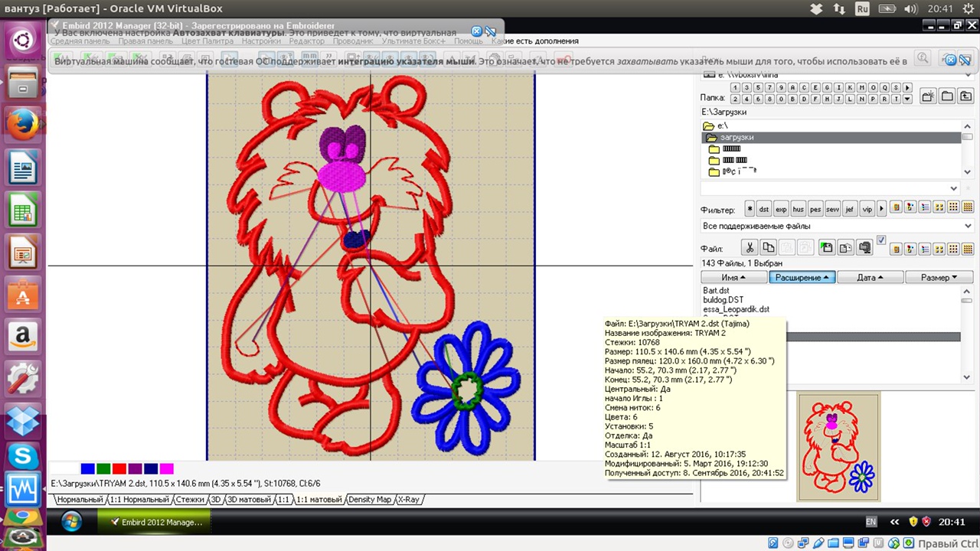
Task: Open Embird 2012 Manager taskbar button
Action: [154, 522]
